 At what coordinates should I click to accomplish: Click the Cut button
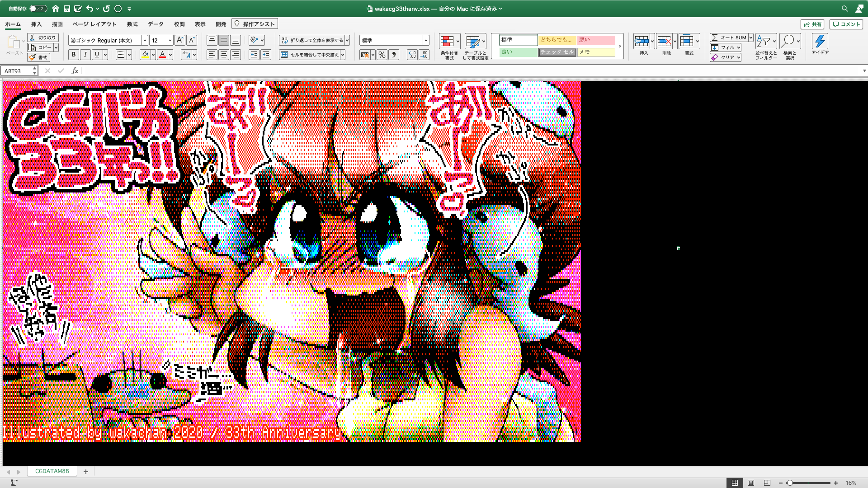coord(42,38)
